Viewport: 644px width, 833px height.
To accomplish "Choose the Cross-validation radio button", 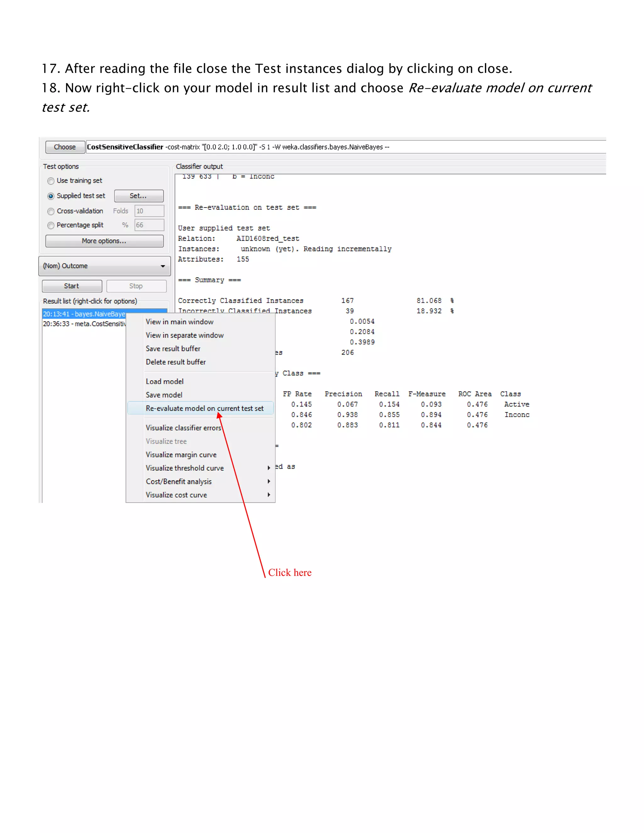I will [x=51, y=211].
